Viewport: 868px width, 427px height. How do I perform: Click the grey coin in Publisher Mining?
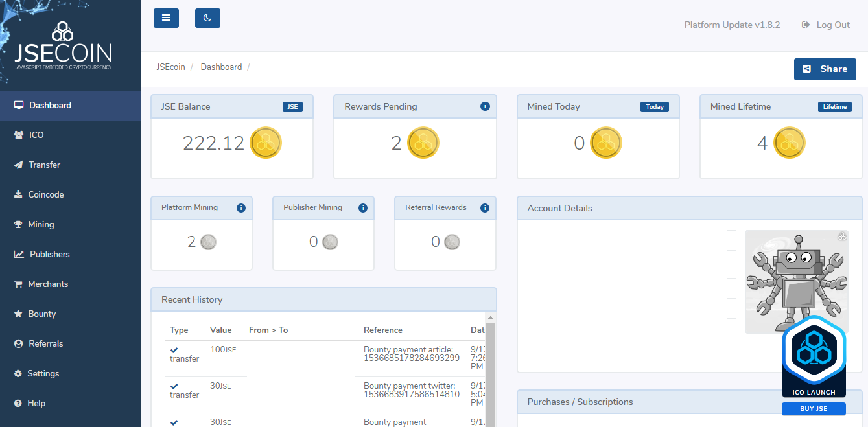point(330,242)
